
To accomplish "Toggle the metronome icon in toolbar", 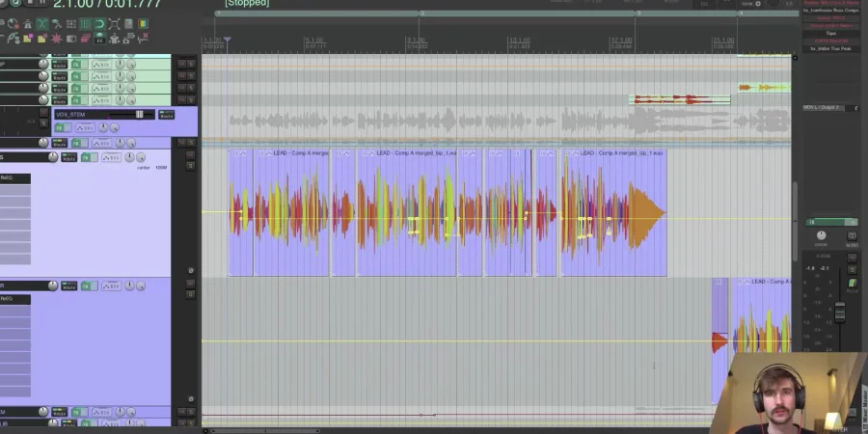I will 28,24.
